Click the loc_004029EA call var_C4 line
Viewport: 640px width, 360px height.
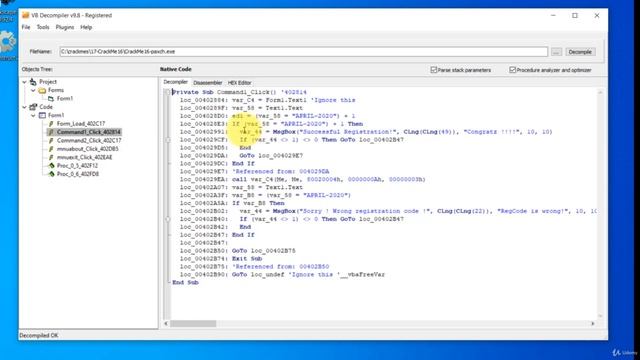pos(302,180)
